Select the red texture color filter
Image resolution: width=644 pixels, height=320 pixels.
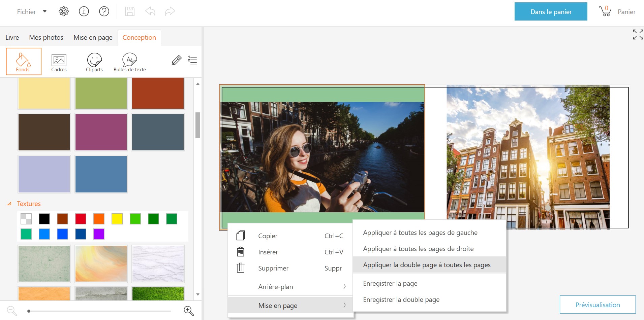pos(81,219)
